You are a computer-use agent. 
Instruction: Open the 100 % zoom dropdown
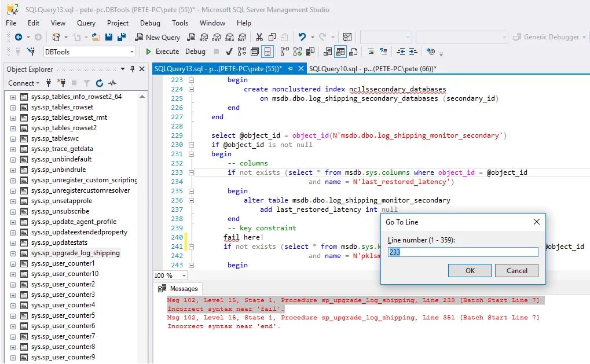184,275
